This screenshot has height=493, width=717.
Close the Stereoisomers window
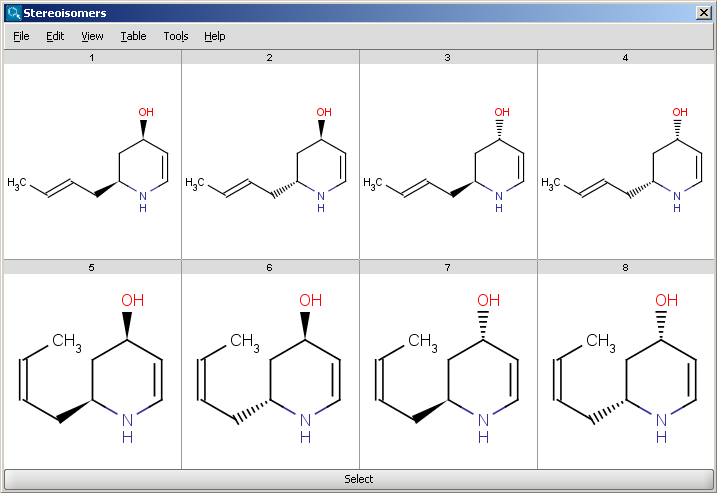click(x=704, y=13)
